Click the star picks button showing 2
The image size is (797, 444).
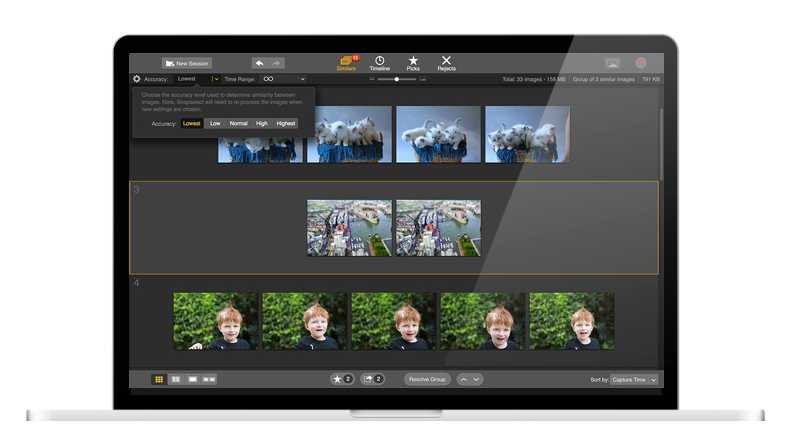pyautogui.click(x=342, y=379)
